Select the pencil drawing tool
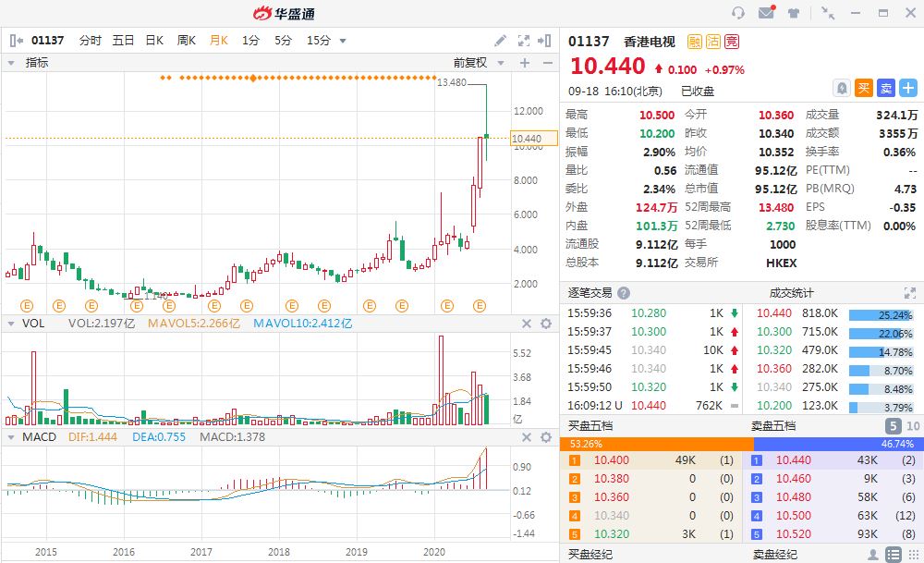The width and height of the screenshot is (924, 563). click(x=500, y=40)
